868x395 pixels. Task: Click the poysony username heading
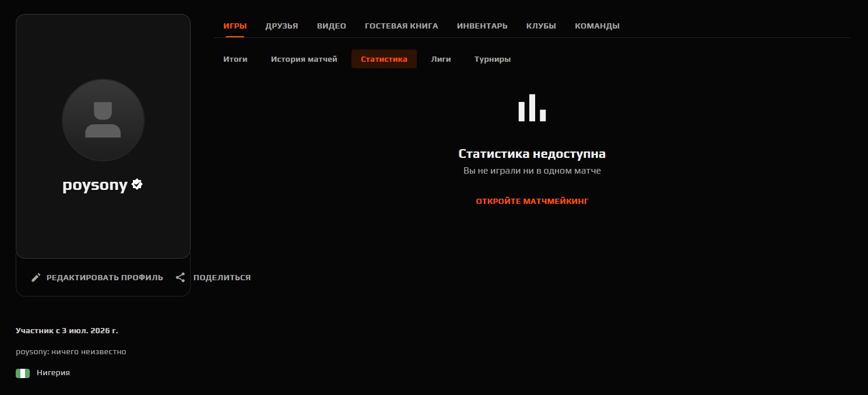95,185
